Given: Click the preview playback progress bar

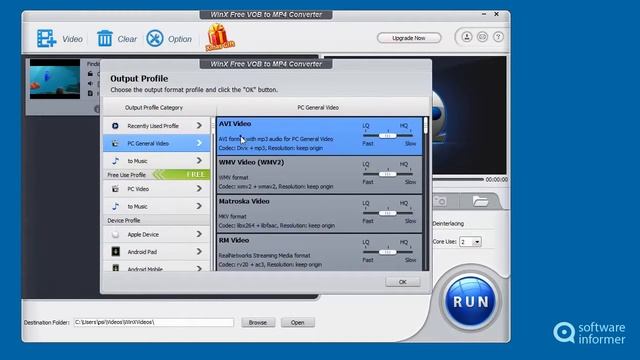Looking at the screenshot, I should coord(458,180).
